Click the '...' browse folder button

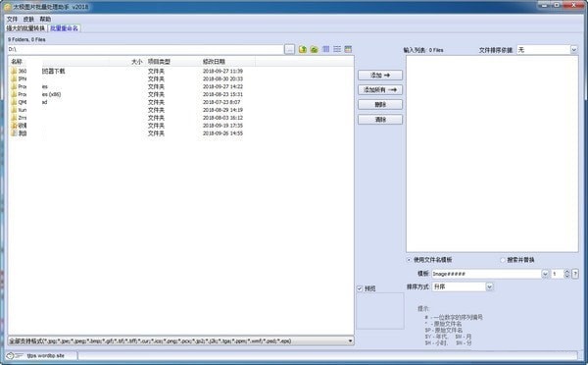(289, 49)
